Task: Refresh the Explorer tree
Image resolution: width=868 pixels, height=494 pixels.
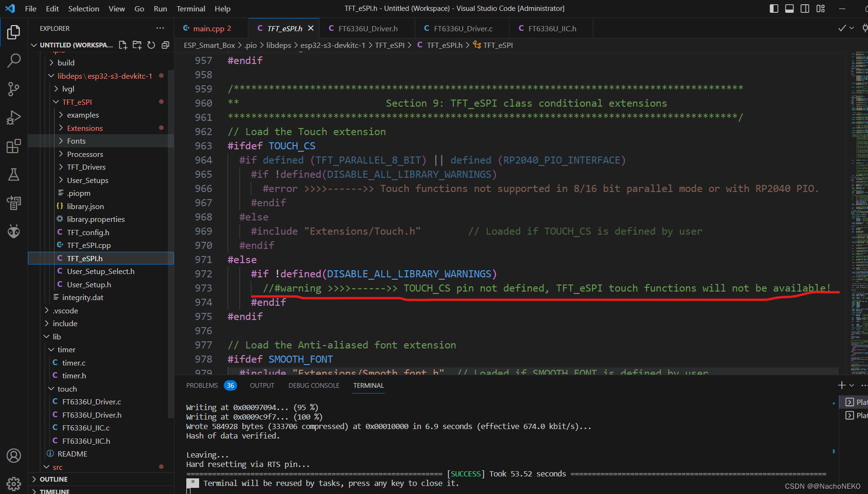Action: tap(151, 45)
